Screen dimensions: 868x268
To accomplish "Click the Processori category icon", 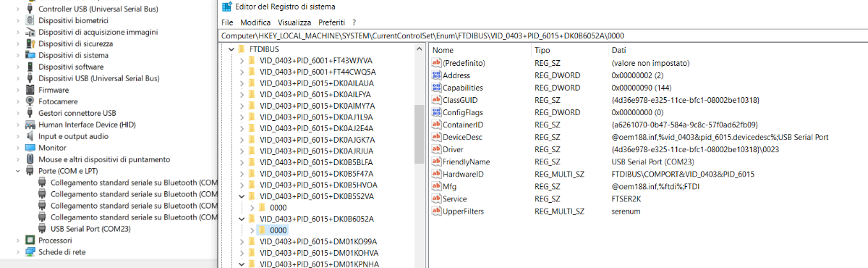I will pos(30,240).
